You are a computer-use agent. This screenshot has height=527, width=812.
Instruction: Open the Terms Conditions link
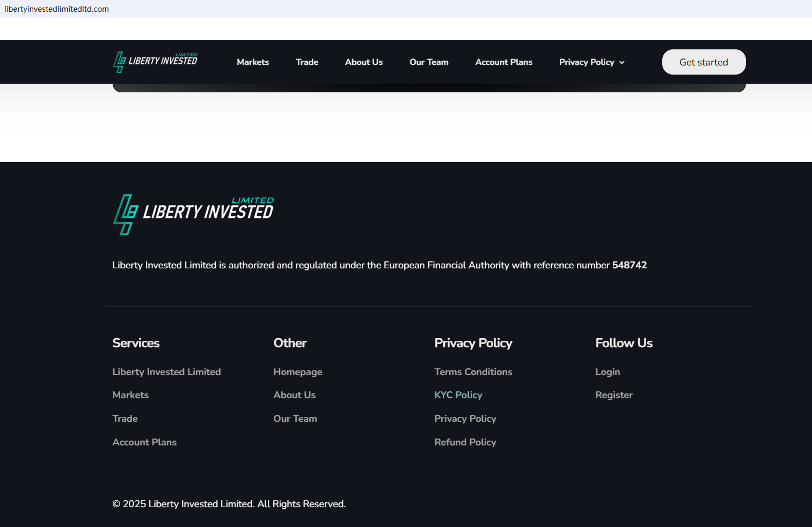tap(473, 372)
